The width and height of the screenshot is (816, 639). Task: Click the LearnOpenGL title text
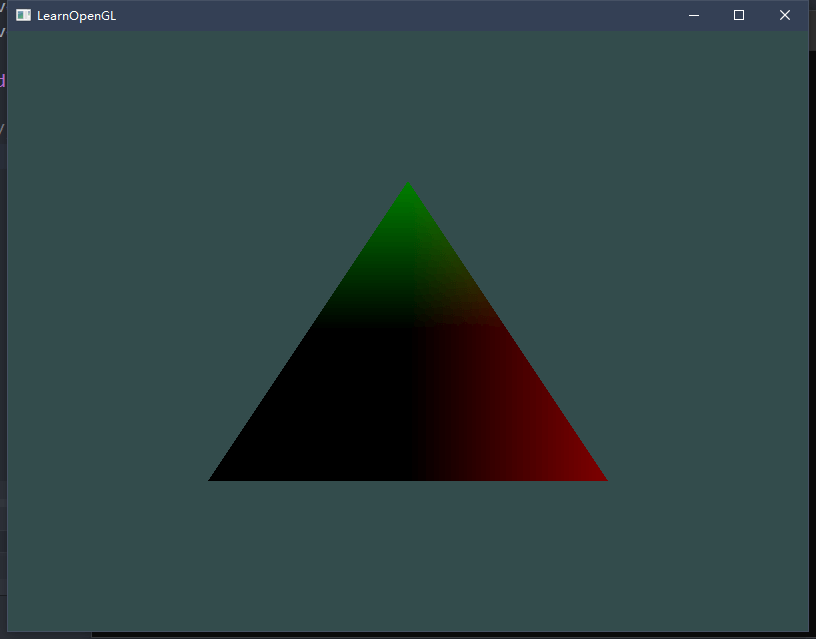click(x=76, y=16)
